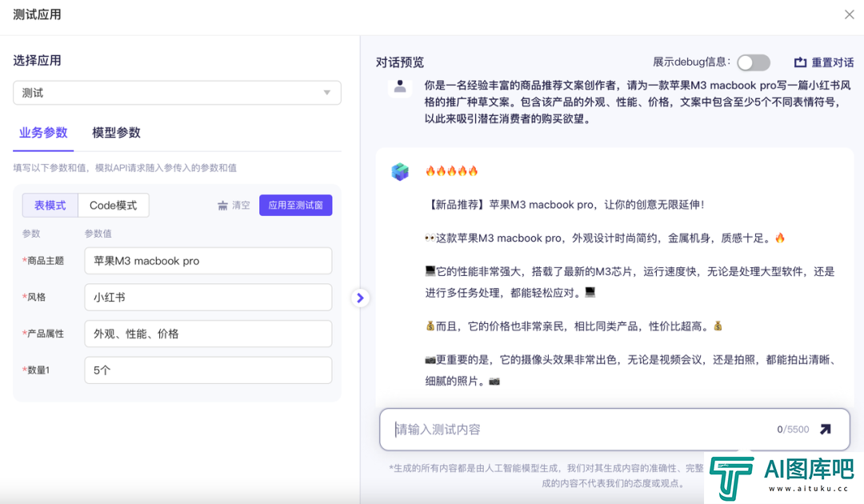Click the 【新品推荐】 line in the reply

565,204
